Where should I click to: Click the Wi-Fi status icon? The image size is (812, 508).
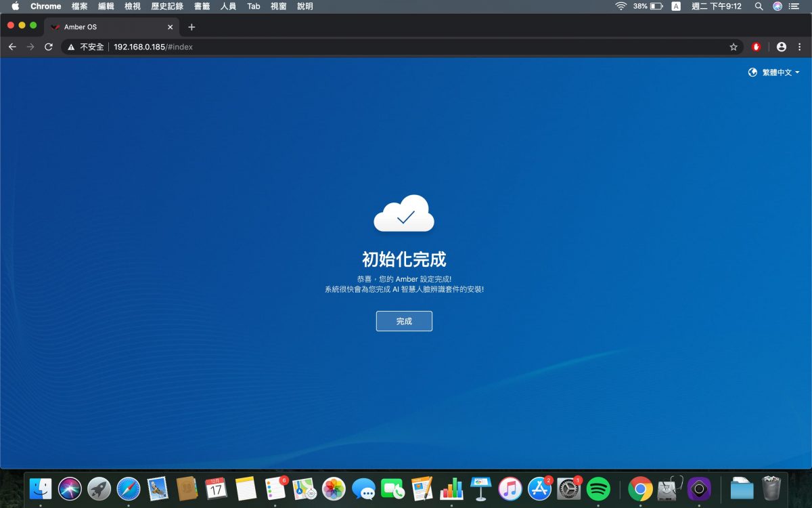621,6
